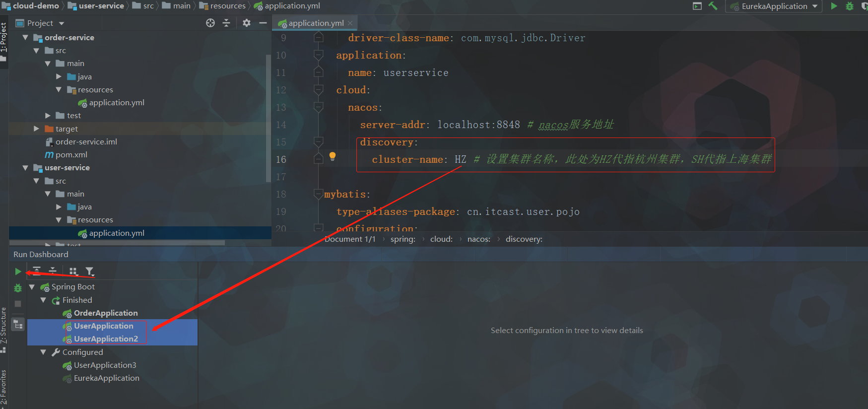Hide the Project panel with minus icon

tap(263, 23)
